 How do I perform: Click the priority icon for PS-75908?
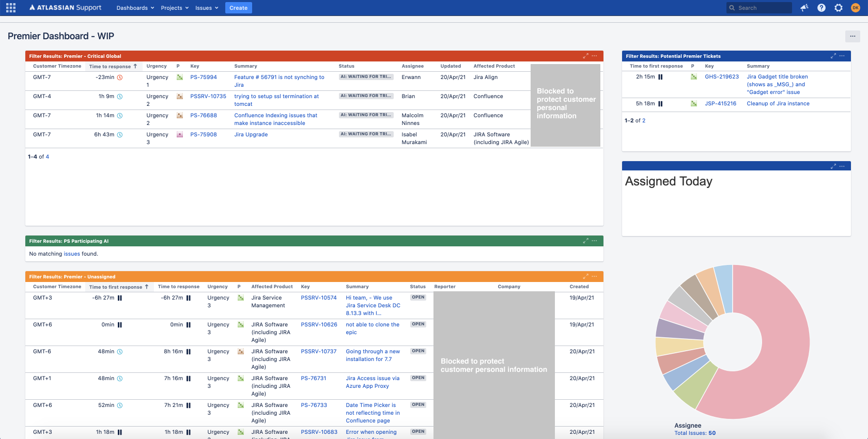pos(180,135)
